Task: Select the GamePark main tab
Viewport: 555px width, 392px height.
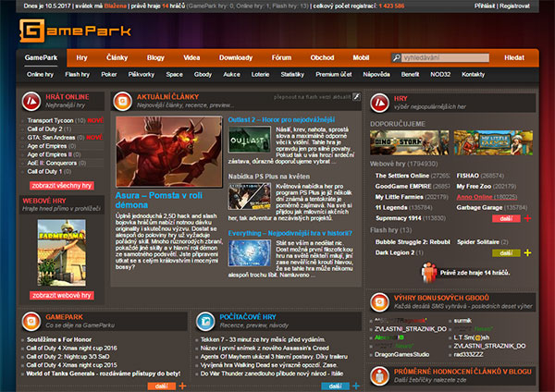Action: point(41,57)
